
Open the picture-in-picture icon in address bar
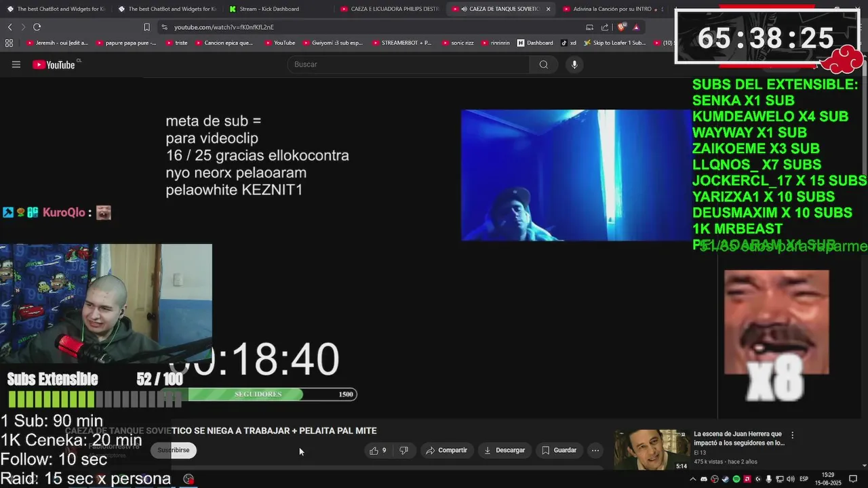tap(589, 27)
